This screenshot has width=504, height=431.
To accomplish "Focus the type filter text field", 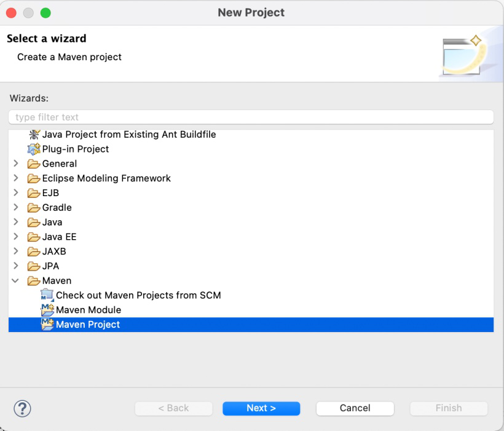I will click(251, 117).
